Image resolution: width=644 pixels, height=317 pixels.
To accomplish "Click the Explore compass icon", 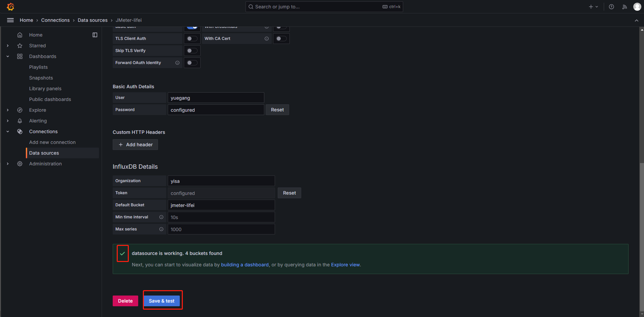I will point(20,110).
